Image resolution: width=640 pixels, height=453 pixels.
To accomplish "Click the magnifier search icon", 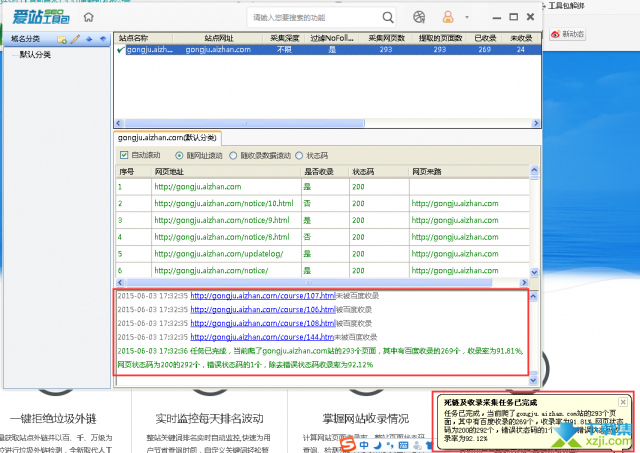I will coord(388,17).
